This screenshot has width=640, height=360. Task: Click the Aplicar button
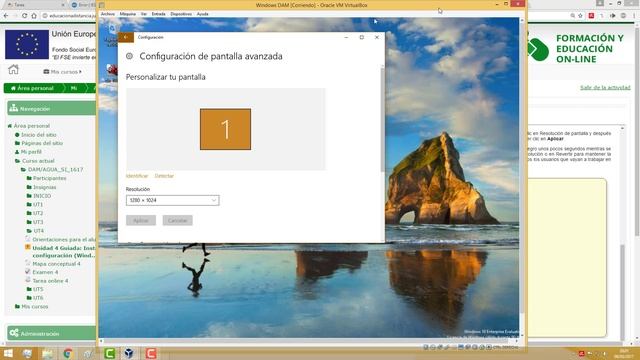[141, 220]
